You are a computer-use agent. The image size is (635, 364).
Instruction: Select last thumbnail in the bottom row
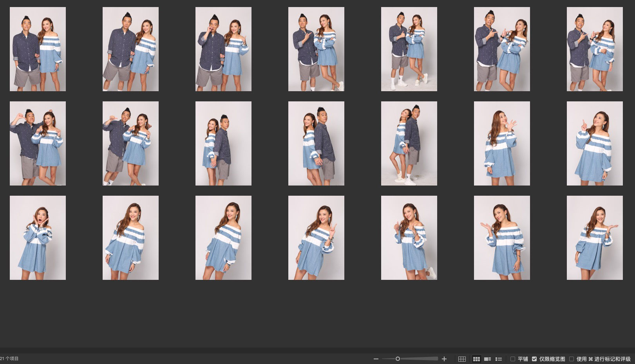pos(594,238)
